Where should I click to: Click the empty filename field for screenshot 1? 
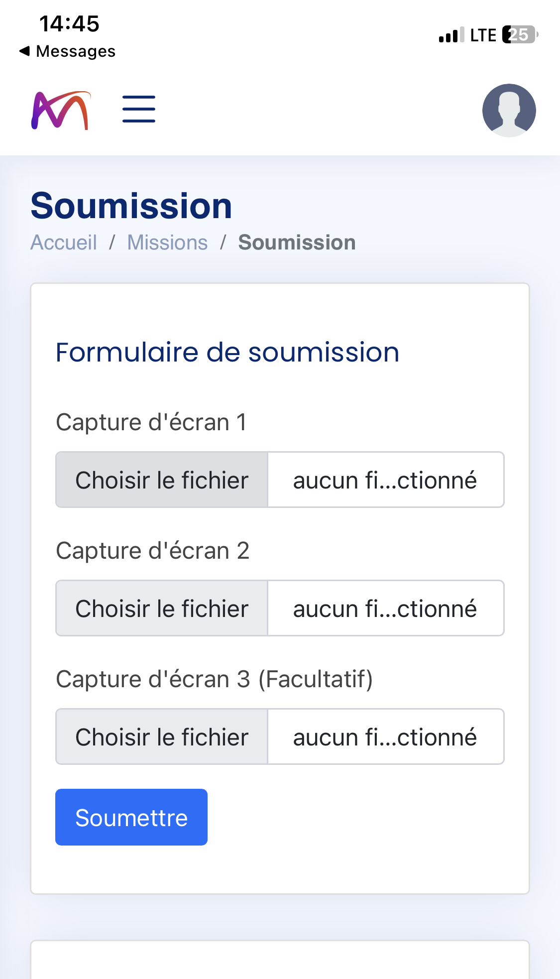(385, 480)
